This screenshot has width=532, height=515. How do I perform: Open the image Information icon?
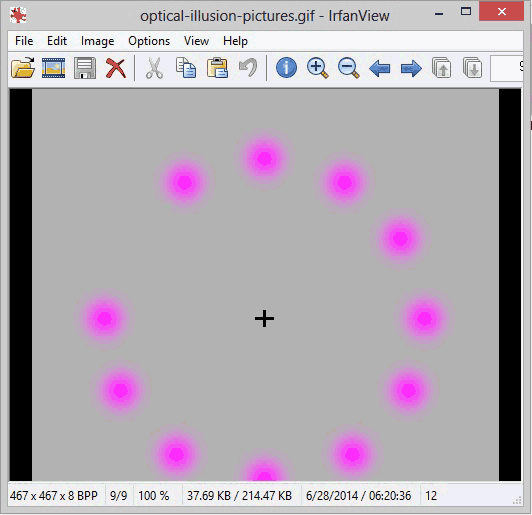pyautogui.click(x=286, y=68)
